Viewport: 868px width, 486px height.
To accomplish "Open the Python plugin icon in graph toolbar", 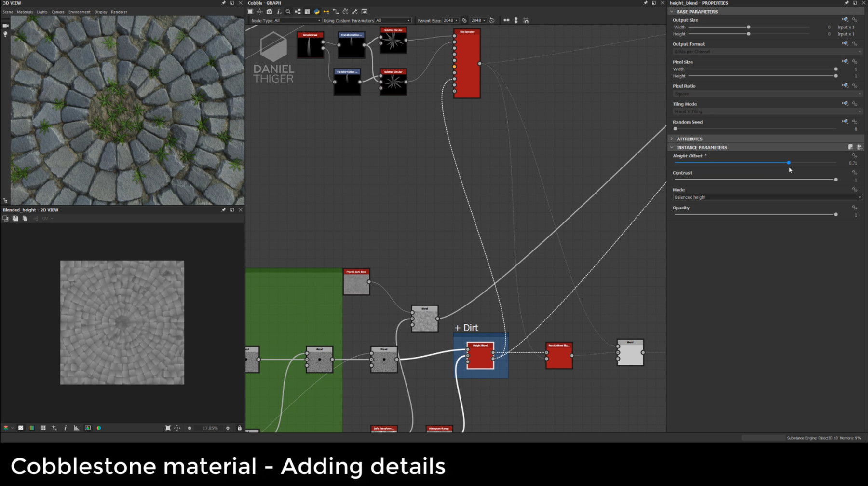I will (x=316, y=11).
